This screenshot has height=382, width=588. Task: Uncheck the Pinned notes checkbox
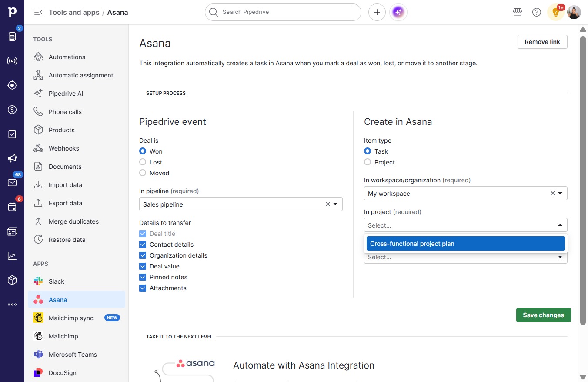[x=143, y=277]
